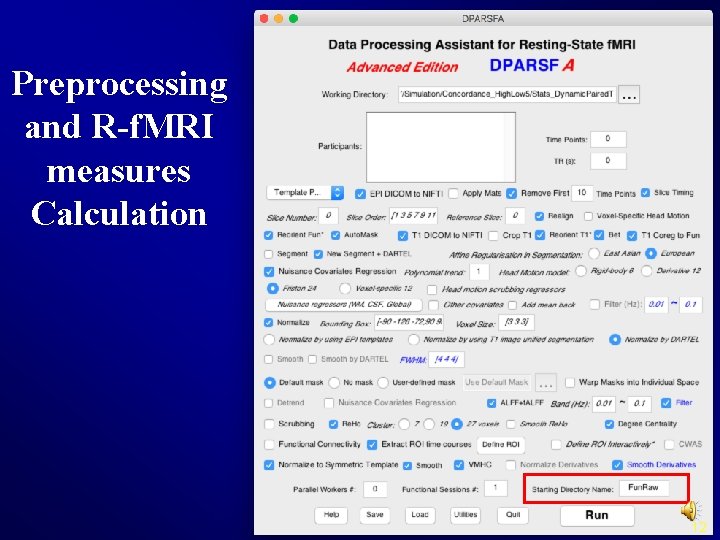Toggle New Segment + DARTEL checkbox

pyautogui.click(x=318, y=254)
